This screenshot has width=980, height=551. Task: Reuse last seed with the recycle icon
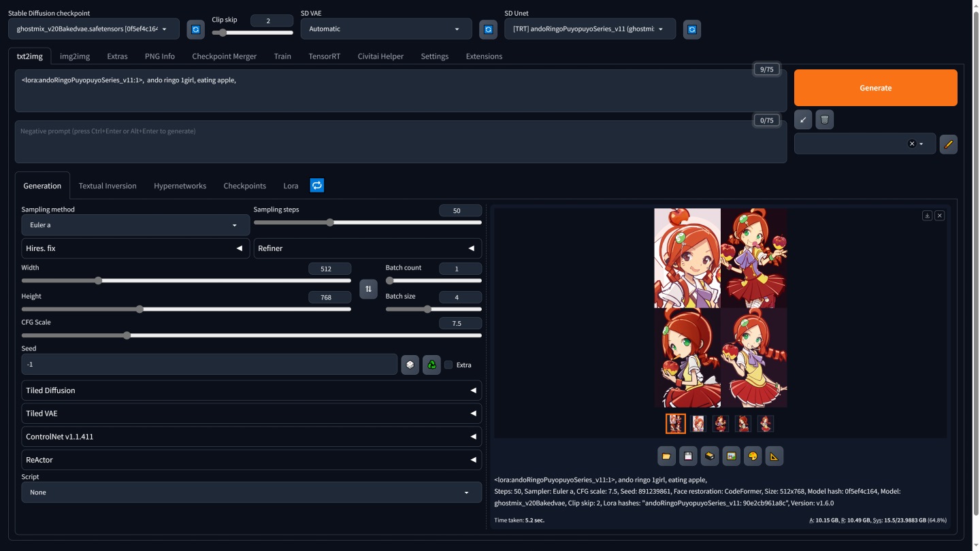(x=431, y=365)
